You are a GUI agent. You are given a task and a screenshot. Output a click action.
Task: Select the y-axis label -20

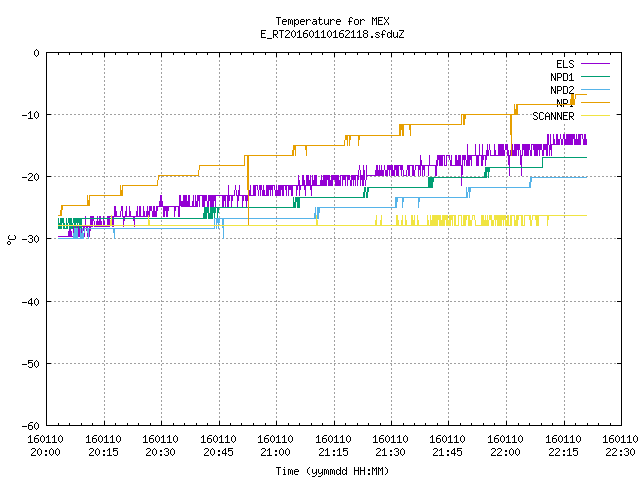(31, 177)
